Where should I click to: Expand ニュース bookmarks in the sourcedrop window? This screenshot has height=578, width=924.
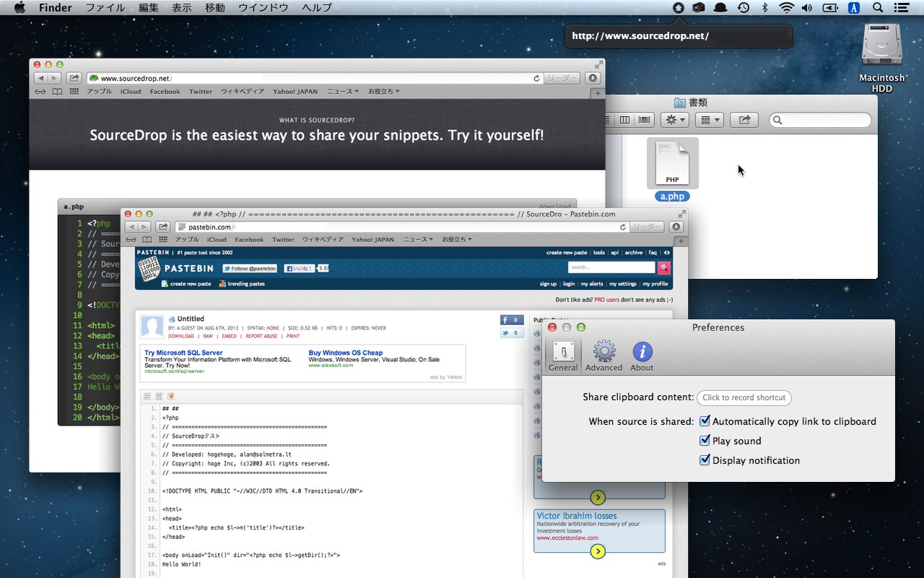[343, 92]
